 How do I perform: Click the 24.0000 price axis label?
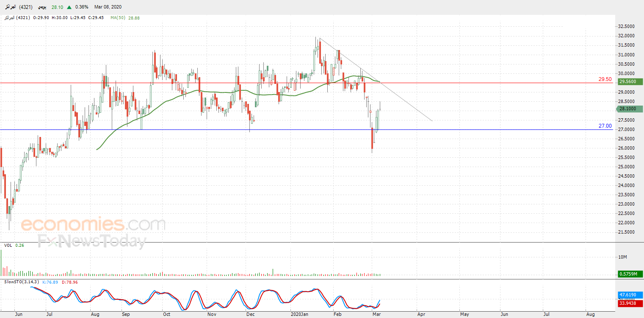[x=627, y=185]
